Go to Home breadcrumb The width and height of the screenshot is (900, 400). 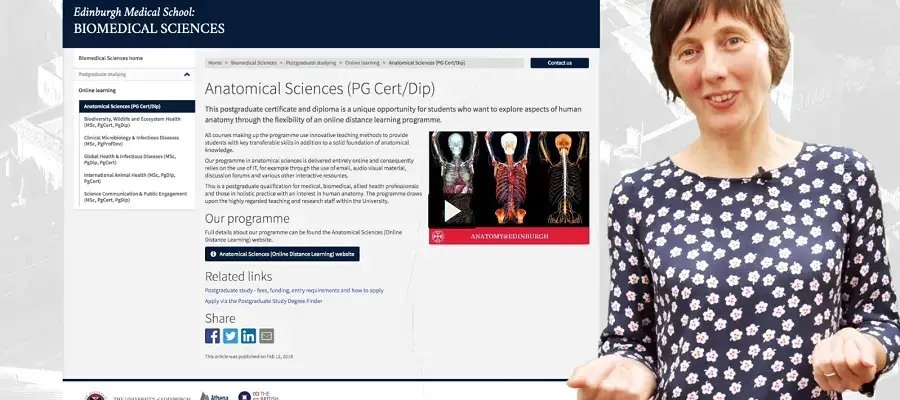215,63
